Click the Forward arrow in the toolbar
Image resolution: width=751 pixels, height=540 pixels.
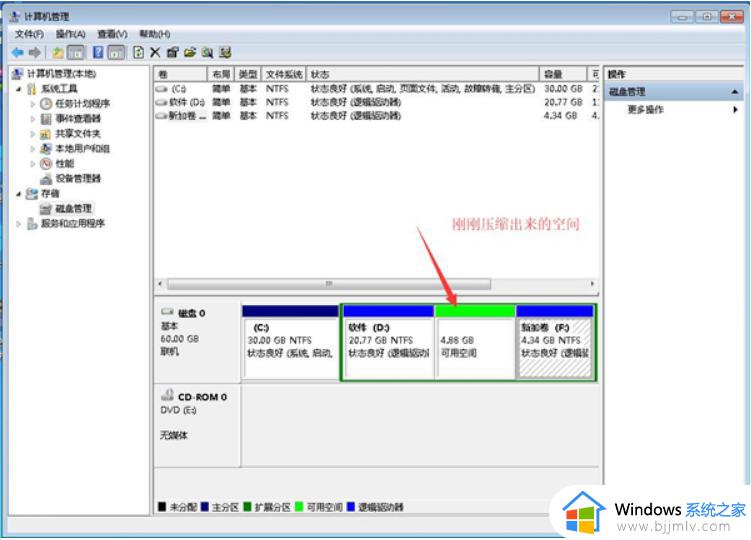coord(34,52)
